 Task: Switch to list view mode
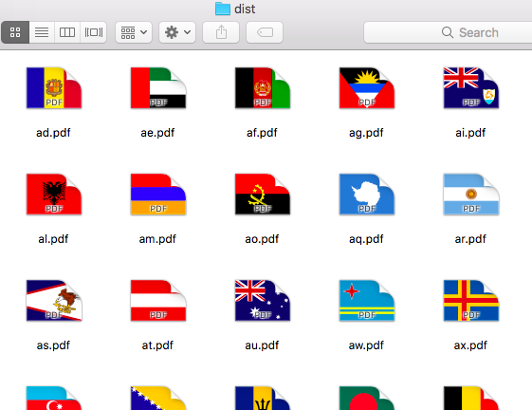click(x=42, y=32)
